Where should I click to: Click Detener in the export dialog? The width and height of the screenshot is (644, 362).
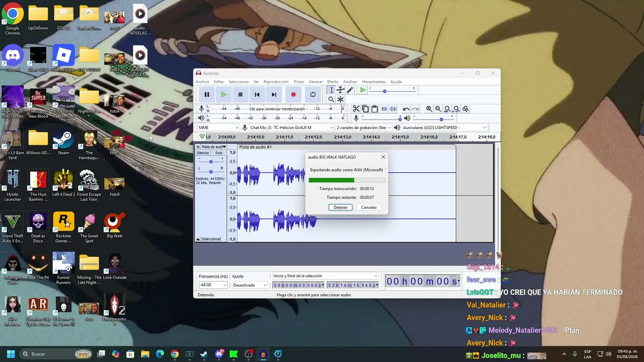tap(341, 207)
